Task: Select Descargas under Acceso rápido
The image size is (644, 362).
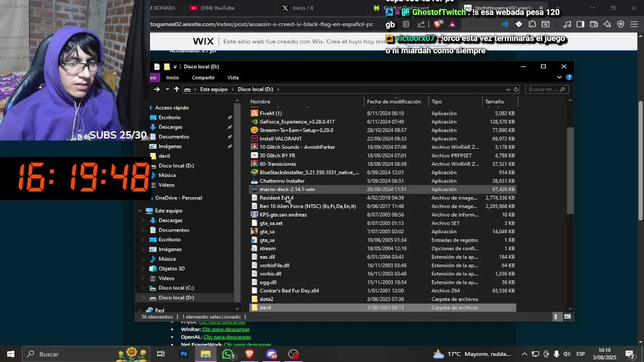Action: click(x=171, y=127)
